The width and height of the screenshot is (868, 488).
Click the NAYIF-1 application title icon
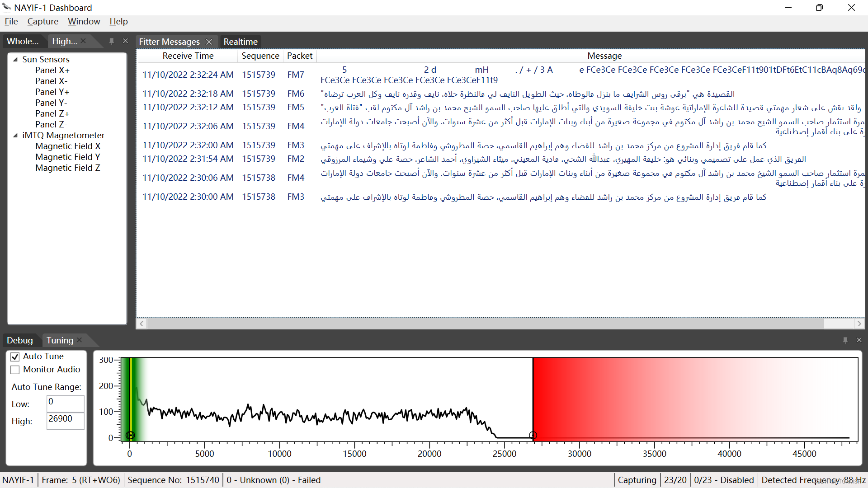tap(7, 7)
